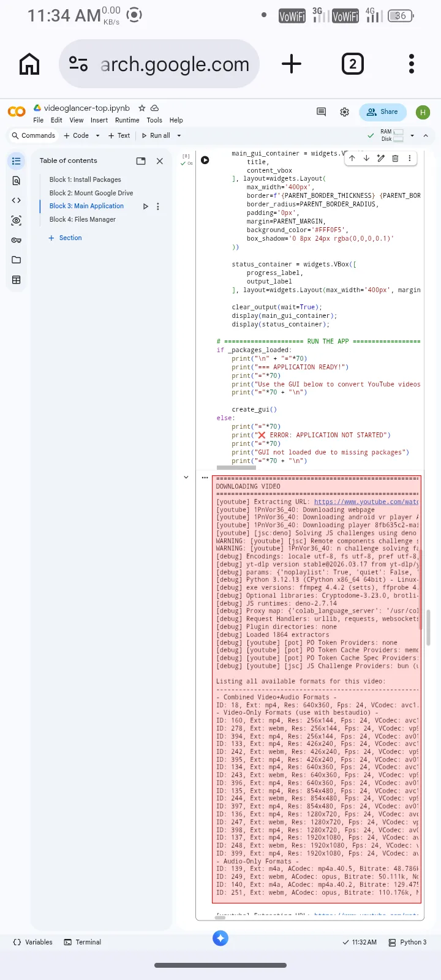Open the File menu
This screenshot has width=441, height=980.
pyautogui.click(x=39, y=120)
